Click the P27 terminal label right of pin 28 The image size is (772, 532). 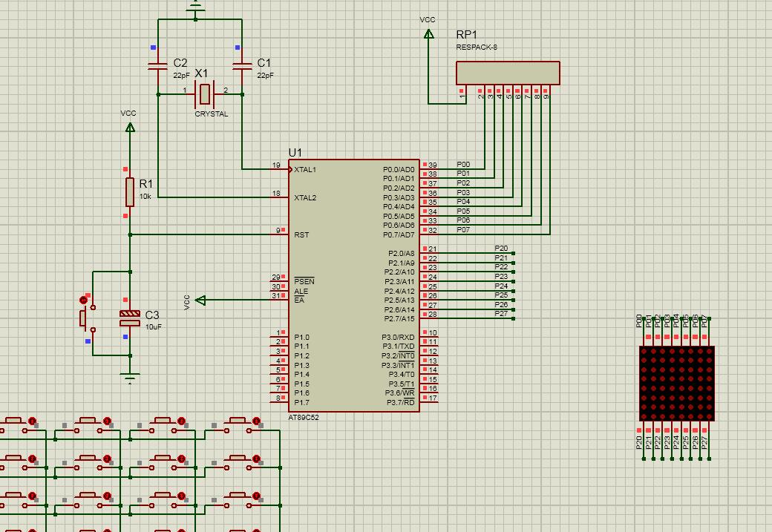(501, 314)
